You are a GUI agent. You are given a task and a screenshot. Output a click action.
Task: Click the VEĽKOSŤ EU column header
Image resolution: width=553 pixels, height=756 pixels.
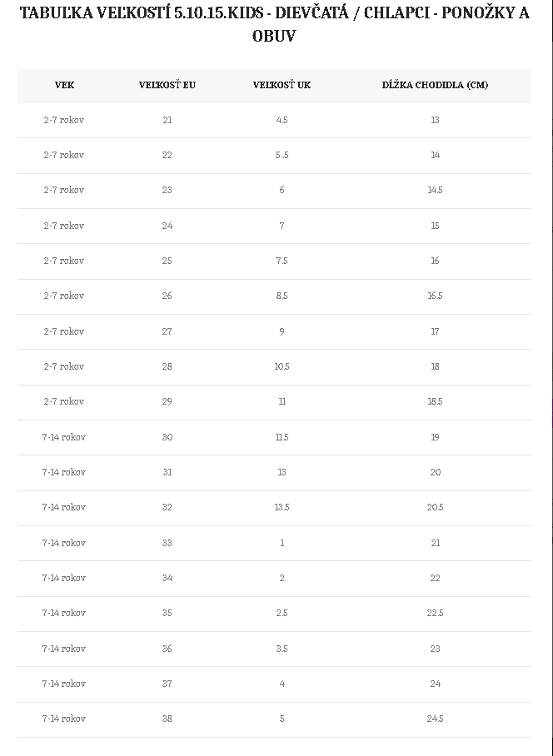[167, 85]
